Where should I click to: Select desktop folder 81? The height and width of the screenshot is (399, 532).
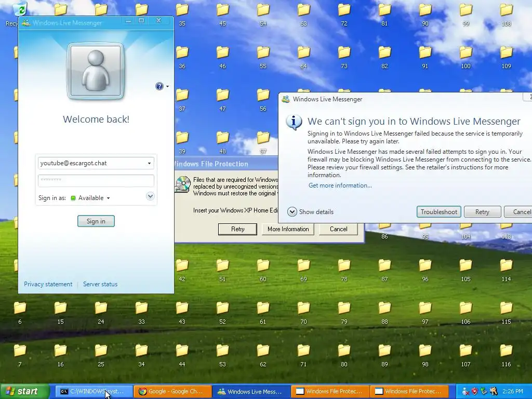(384, 15)
